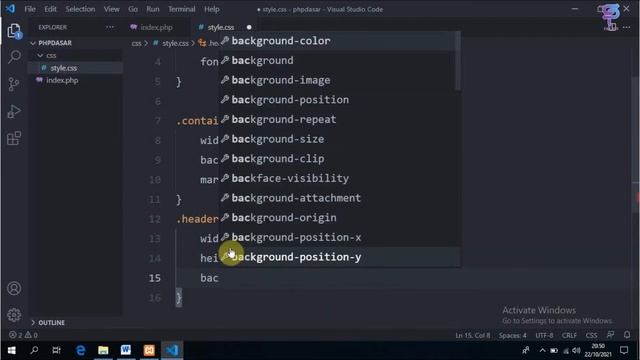Image resolution: width=640 pixels, height=360 pixels.
Task: Change language mode via CSS status item
Action: pos(591,335)
